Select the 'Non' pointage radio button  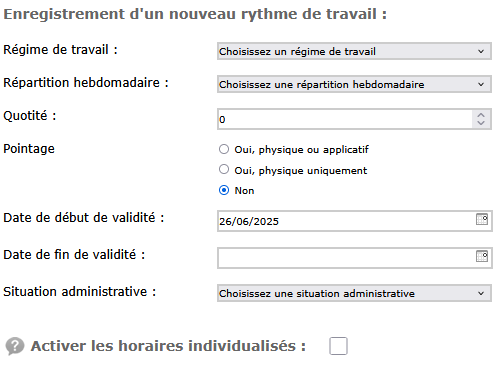coord(224,190)
